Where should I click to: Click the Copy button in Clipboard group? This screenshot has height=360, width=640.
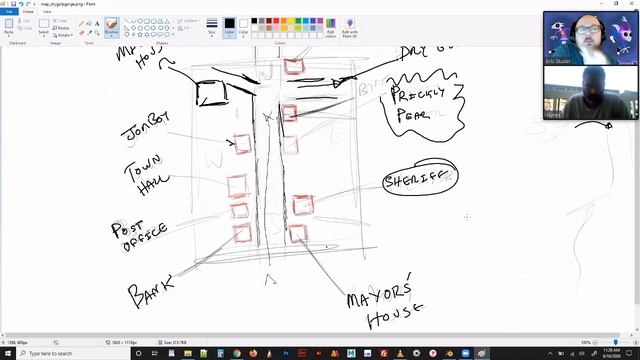coord(24,28)
